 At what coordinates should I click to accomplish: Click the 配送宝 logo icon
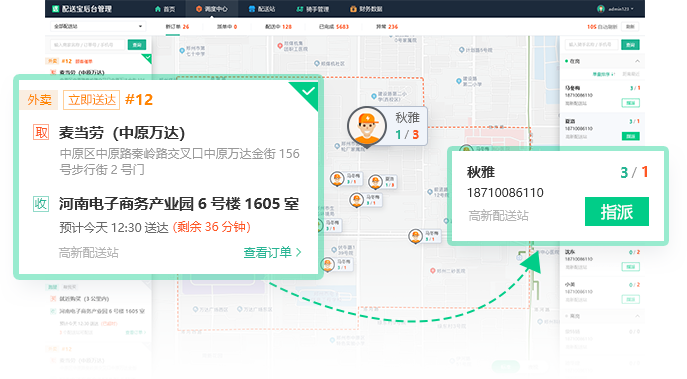click(55, 9)
